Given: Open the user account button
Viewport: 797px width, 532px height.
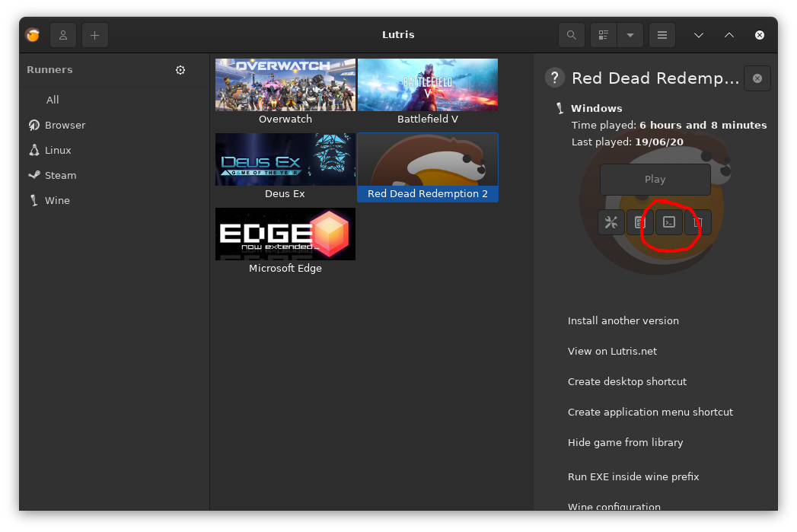Looking at the screenshot, I should click(63, 35).
